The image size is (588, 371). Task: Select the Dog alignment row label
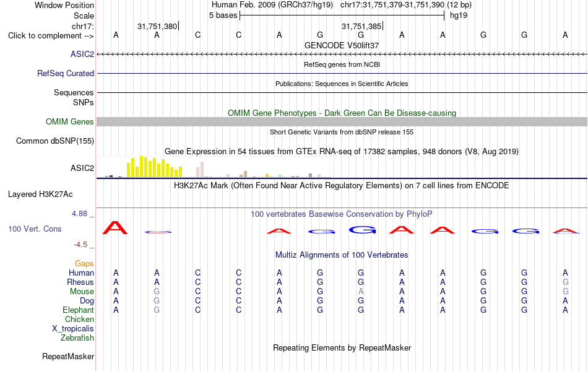(87, 301)
